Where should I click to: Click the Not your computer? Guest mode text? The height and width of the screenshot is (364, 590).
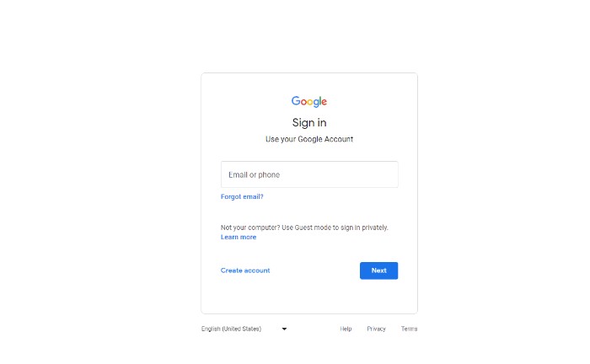[304, 227]
